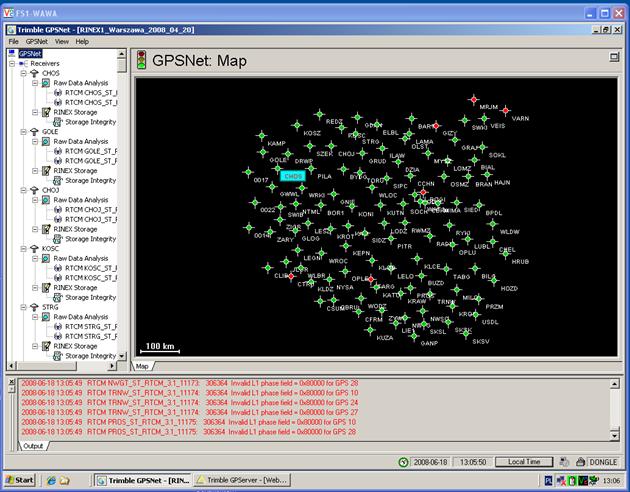Click the Local Time button
The image size is (630, 492).
[524, 462]
